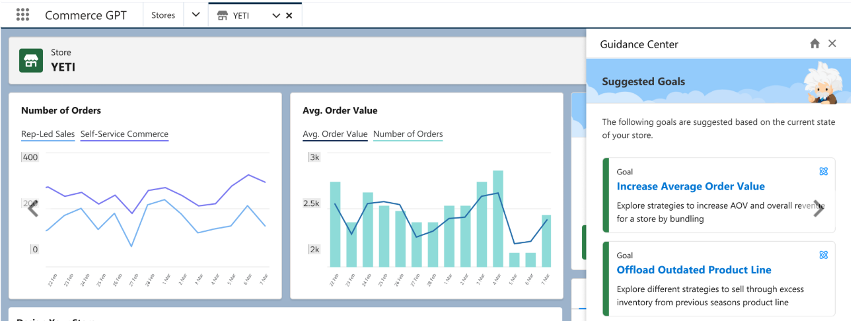Click the icon on Offload Outdated Product Line card

pyautogui.click(x=823, y=255)
